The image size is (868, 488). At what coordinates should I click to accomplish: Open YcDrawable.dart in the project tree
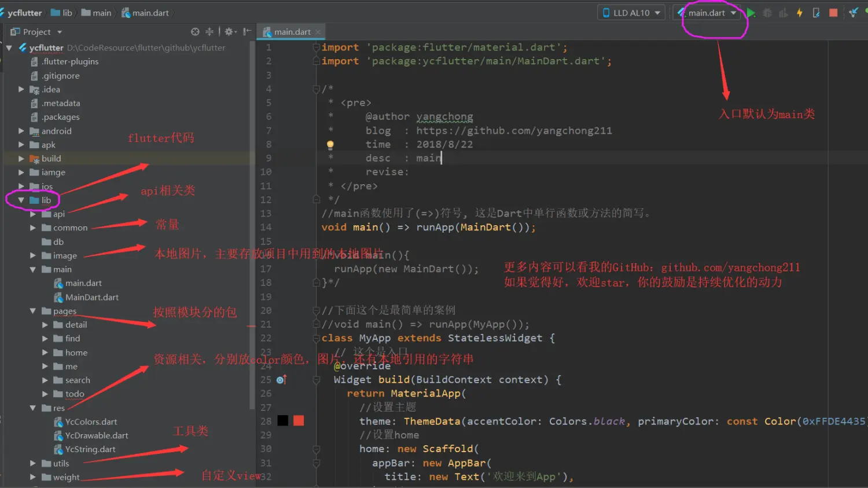pyautogui.click(x=91, y=435)
